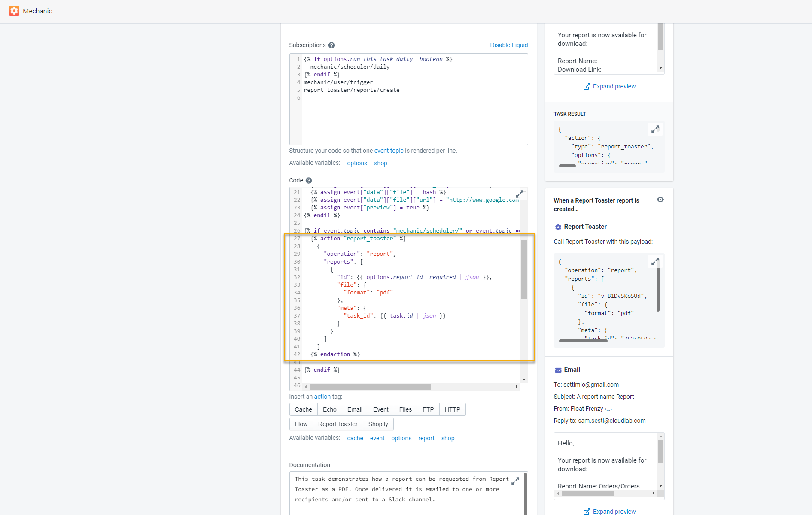Expand the Documentation editor to fullscreen

click(515, 481)
